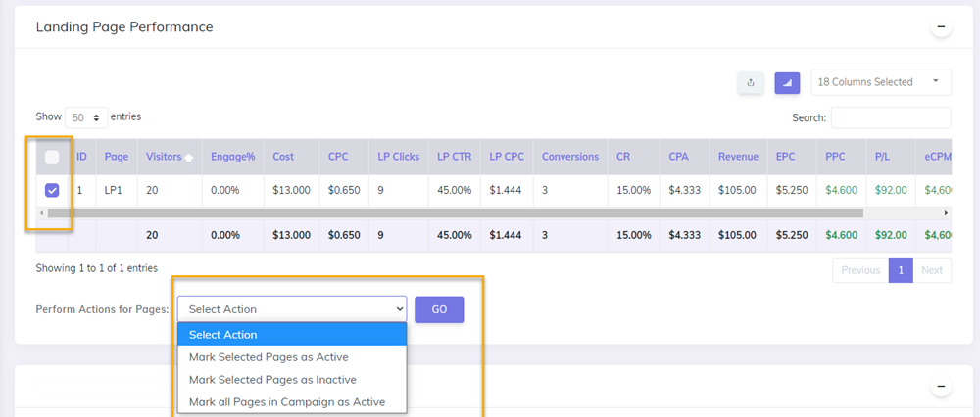Click the purple chart icon button
980x417 pixels.
tap(788, 82)
